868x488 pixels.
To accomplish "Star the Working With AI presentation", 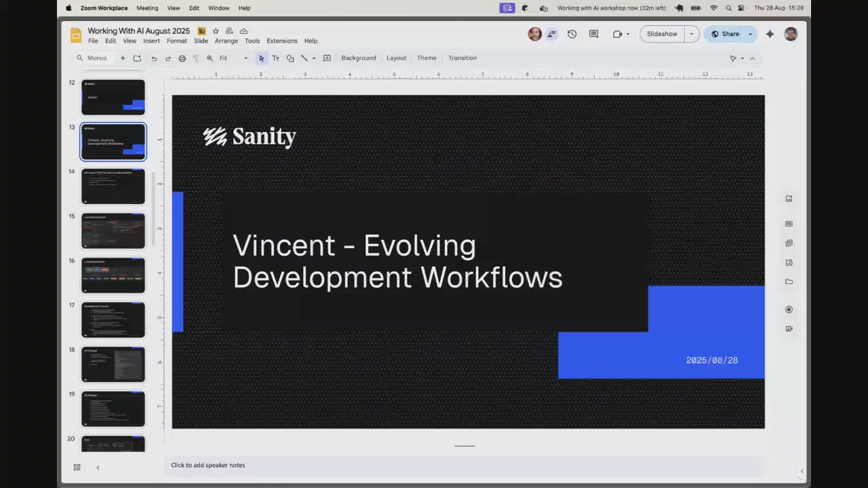I will coord(216,31).
